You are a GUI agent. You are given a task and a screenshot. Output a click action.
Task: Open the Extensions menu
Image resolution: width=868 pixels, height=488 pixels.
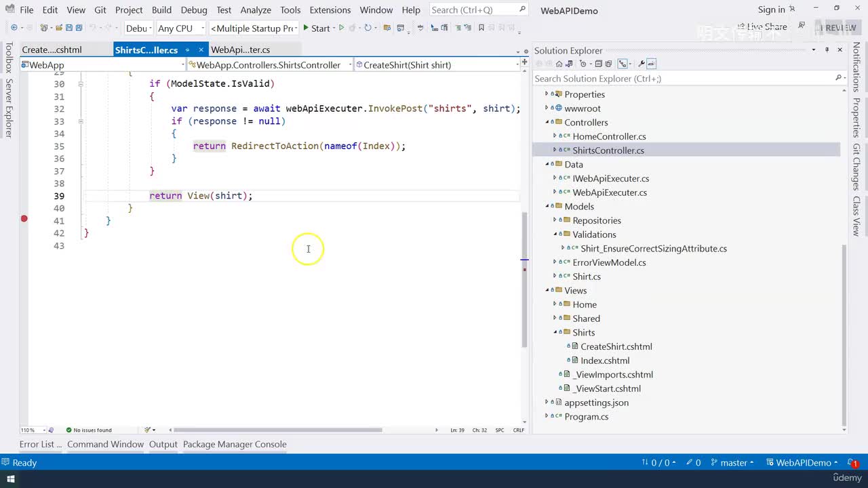pyautogui.click(x=330, y=10)
